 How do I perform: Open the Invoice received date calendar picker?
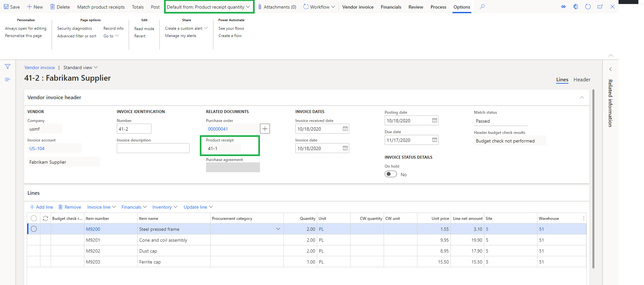tap(345, 129)
